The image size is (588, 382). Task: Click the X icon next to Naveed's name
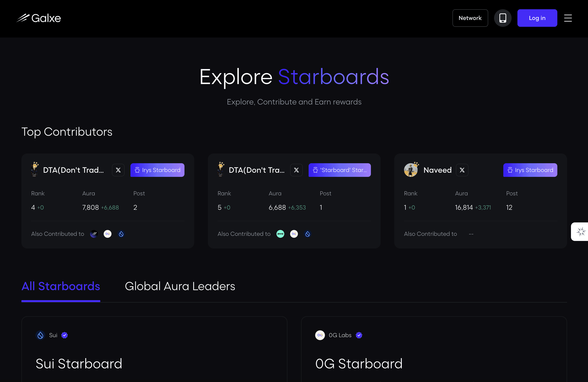pos(462,170)
